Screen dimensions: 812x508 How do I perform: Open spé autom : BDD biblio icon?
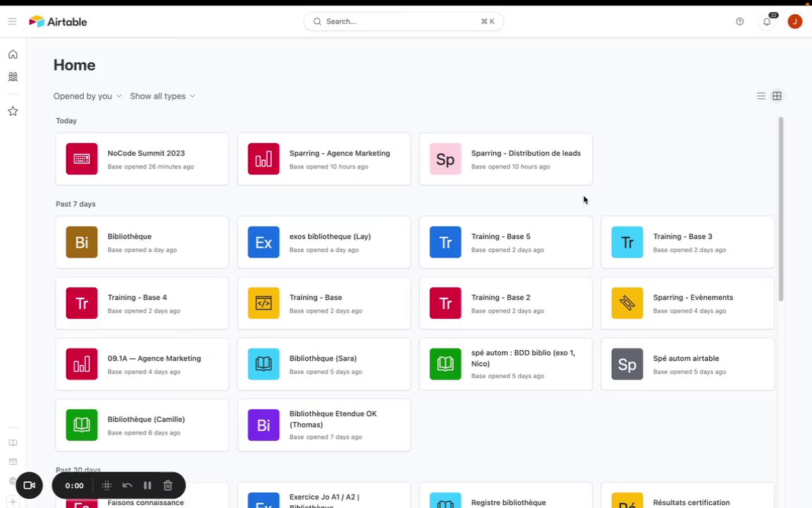click(x=445, y=364)
